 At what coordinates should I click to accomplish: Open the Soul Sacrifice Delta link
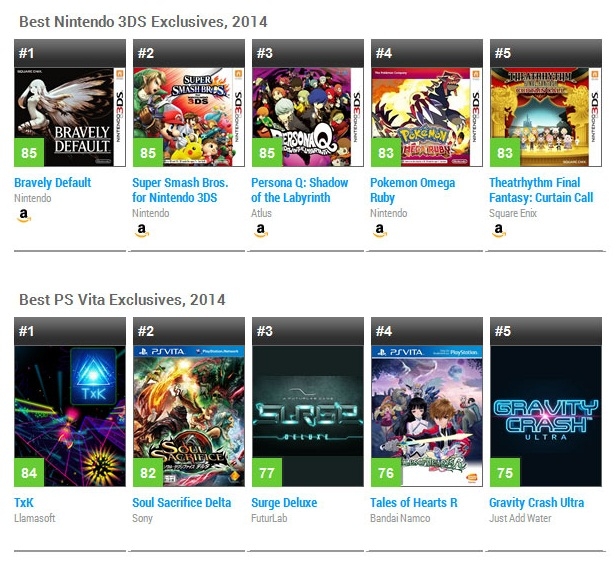pos(182,502)
